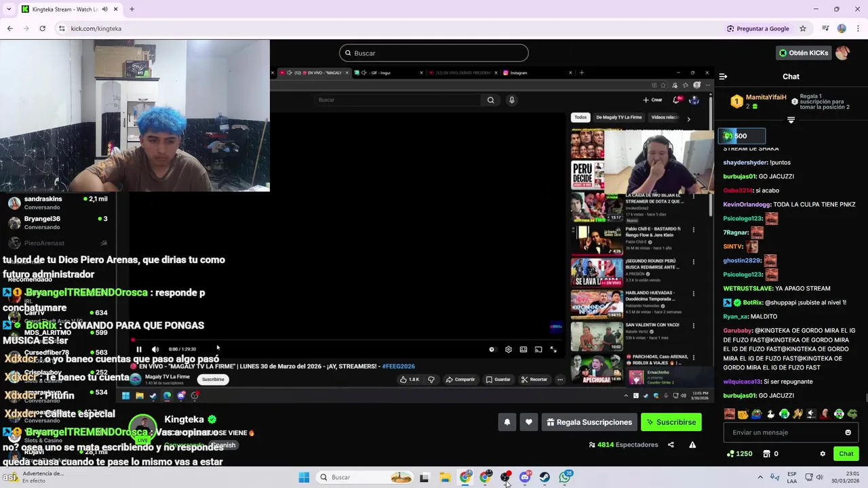Click Preguntar a Google in address bar
The height and width of the screenshot is (488, 868).
point(757,28)
